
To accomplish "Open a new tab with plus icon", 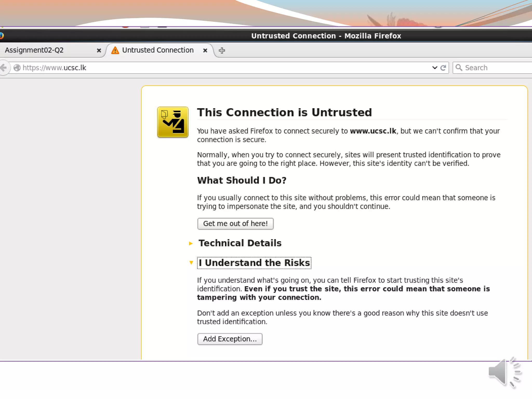I will point(222,50).
